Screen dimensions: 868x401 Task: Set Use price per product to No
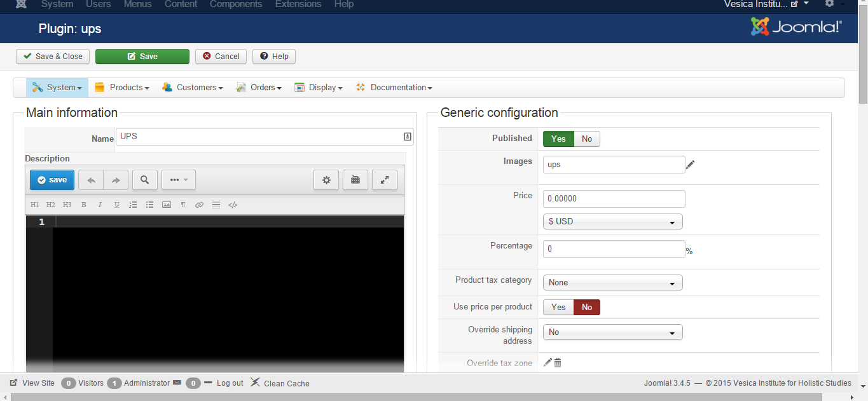(x=587, y=308)
